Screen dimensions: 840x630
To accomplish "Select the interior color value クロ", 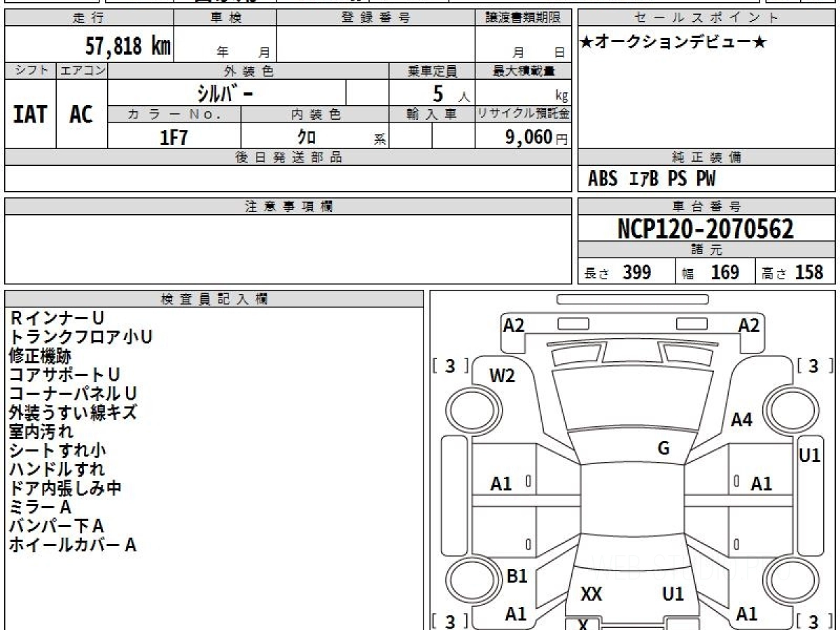I will click(307, 136).
